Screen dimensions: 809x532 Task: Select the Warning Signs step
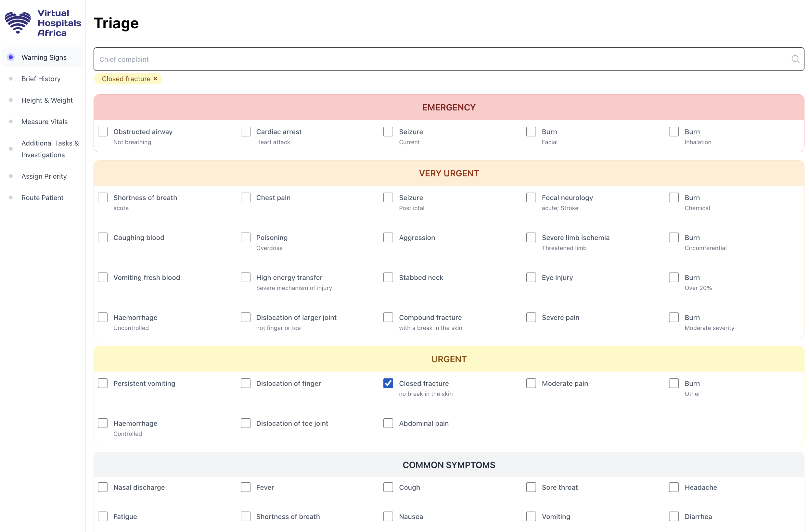tap(44, 57)
